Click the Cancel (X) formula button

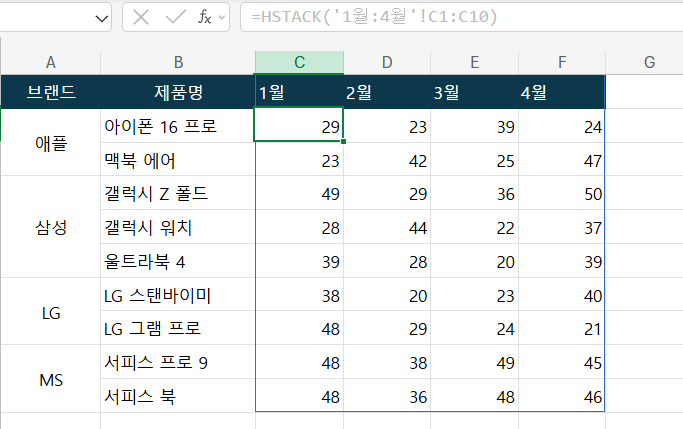[x=141, y=17]
